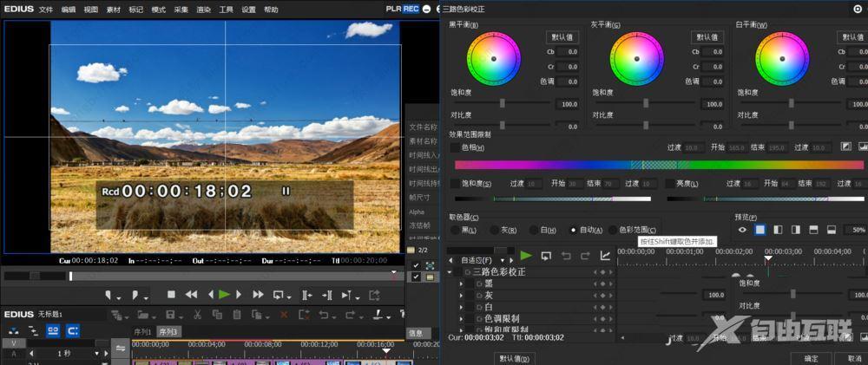Image resolution: width=868 pixels, height=365 pixels.
Task: Click the loop icon in the keyframe toolbar
Action: pyautogui.click(x=546, y=256)
